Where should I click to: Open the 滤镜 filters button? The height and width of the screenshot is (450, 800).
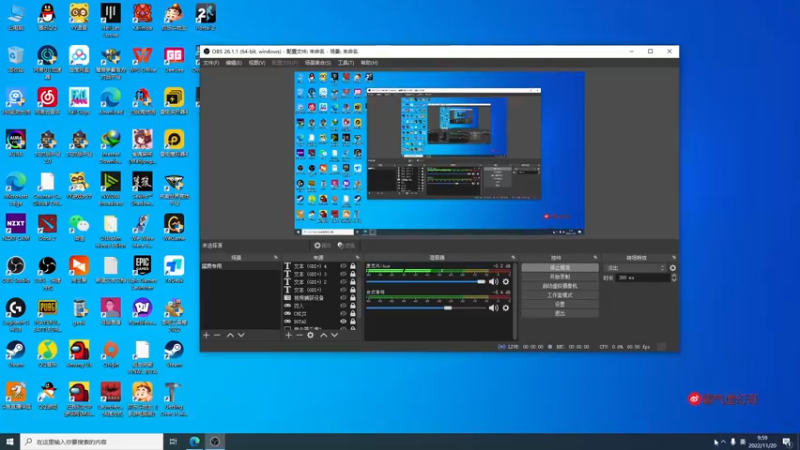[x=346, y=245]
